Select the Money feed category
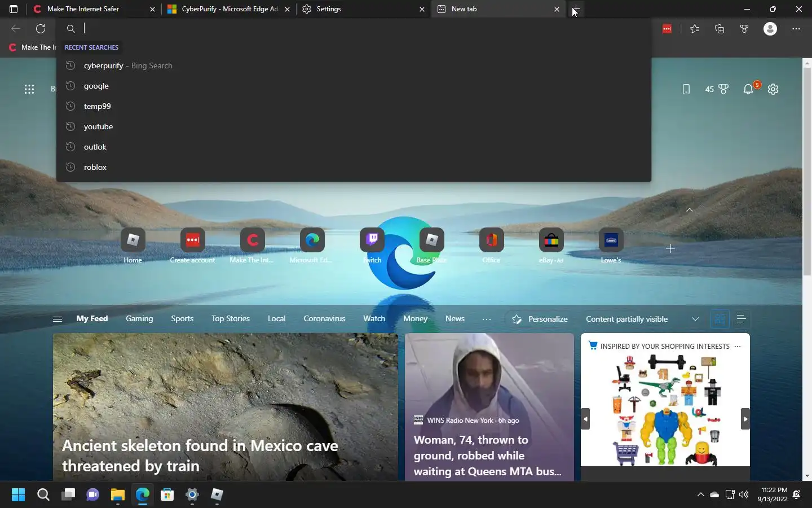812x508 pixels. tap(415, 319)
